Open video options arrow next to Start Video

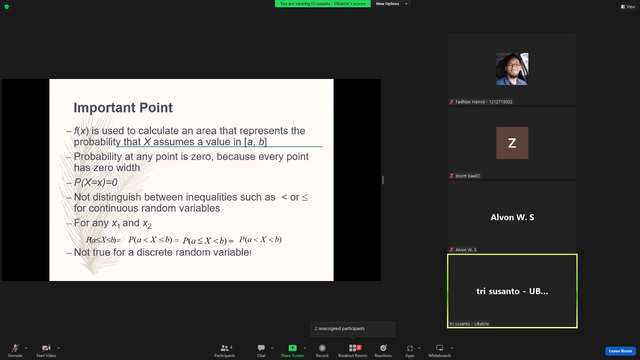[x=58, y=348]
